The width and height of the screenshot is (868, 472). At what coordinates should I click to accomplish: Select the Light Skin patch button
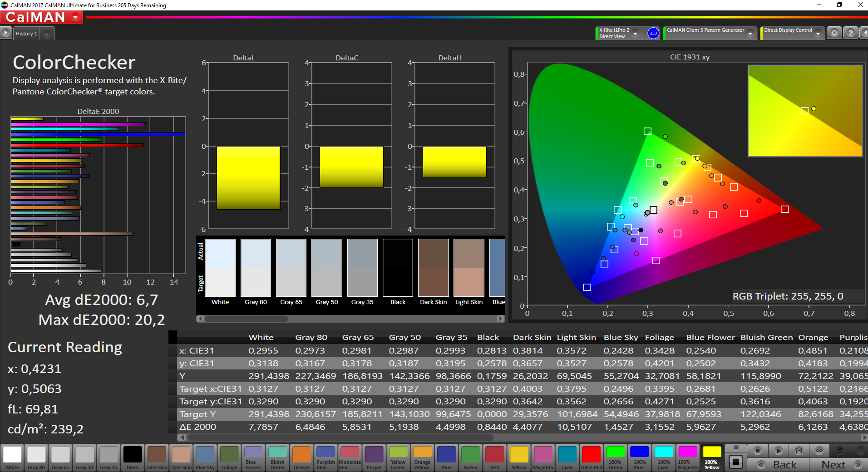(181, 457)
